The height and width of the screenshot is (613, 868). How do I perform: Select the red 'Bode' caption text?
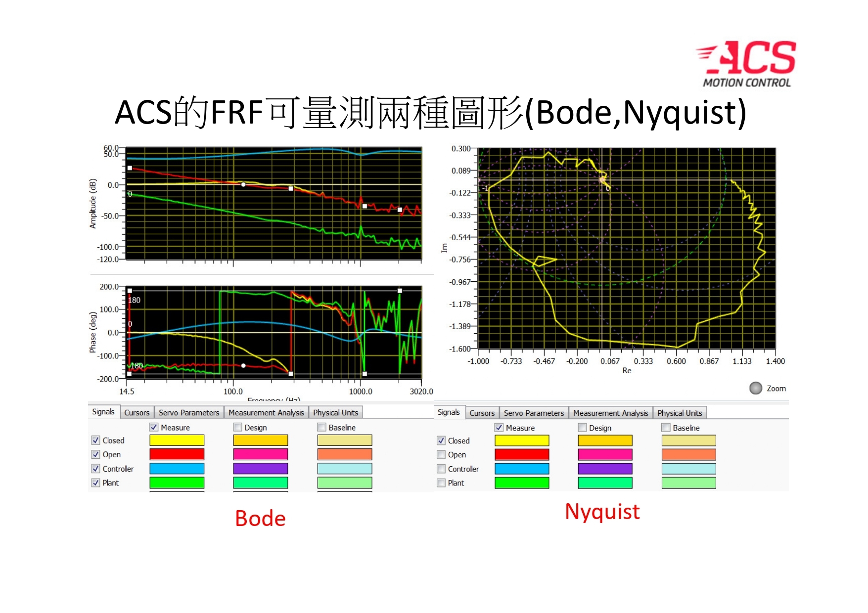point(260,519)
